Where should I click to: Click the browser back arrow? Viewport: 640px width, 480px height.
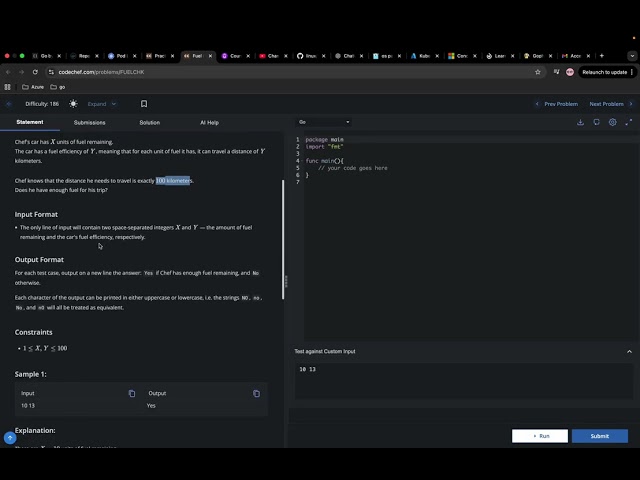(8, 72)
